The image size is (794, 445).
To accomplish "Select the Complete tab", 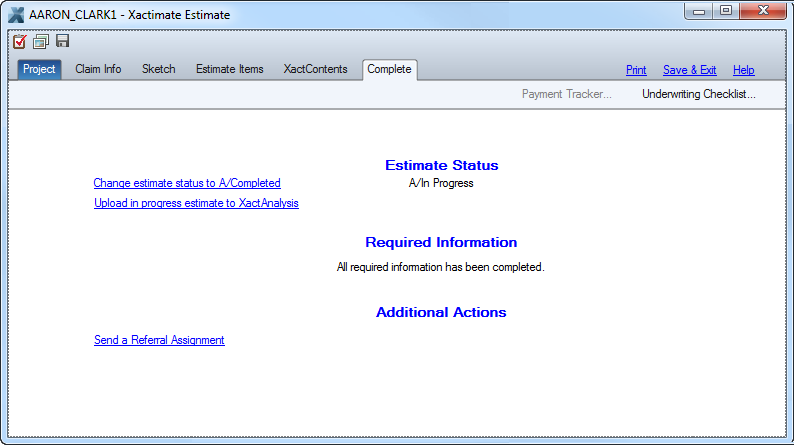I will 389,69.
